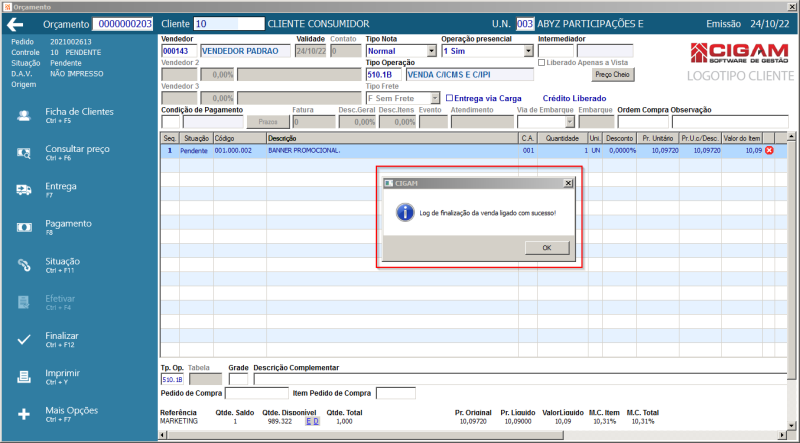Image resolution: width=800 pixels, height=443 pixels.
Task: Select the Valor do Item header
Action: point(741,138)
